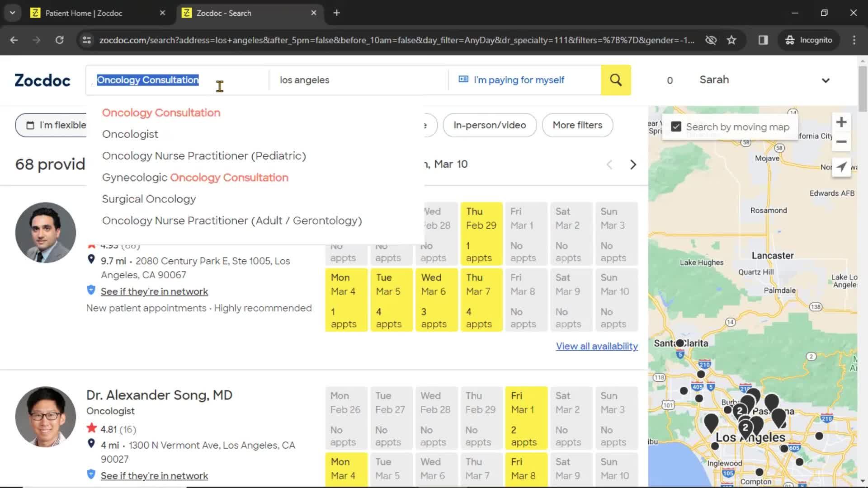Open More filters
Image resolution: width=868 pixels, height=488 pixels.
point(577,125)
